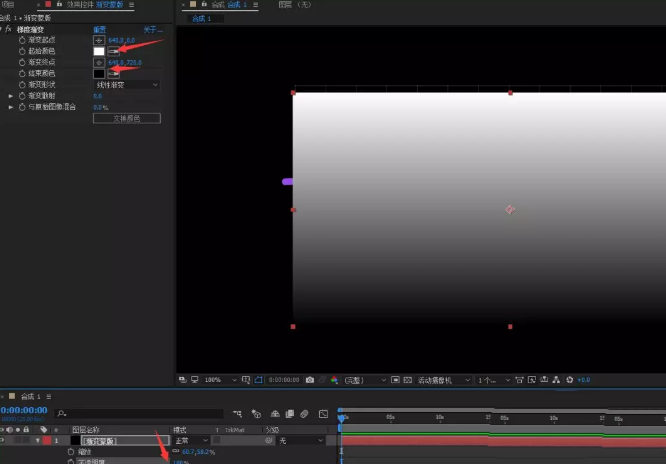Screen dimensions: 666x464
Task: Click the show channel RGB icon
Action: pyautogui.click(x=334, y=380)
